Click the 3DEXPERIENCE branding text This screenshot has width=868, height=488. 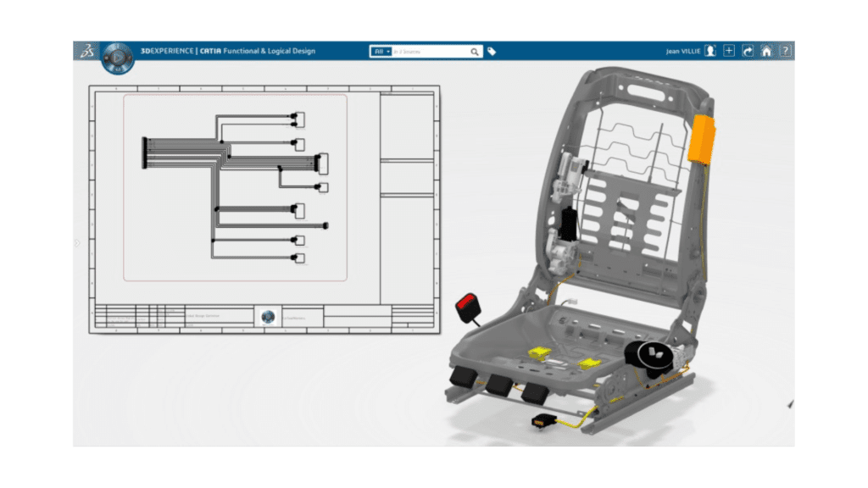[x=169, y=51]
